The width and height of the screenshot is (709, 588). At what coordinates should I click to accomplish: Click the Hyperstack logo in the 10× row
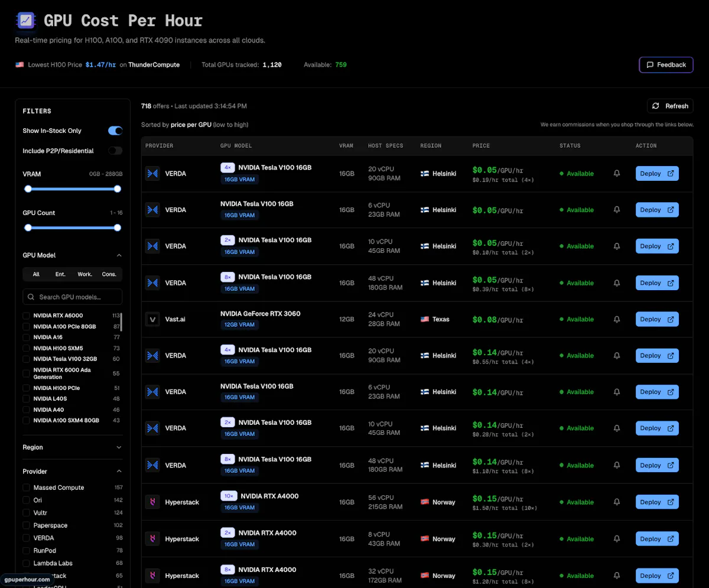click(152, 502)
